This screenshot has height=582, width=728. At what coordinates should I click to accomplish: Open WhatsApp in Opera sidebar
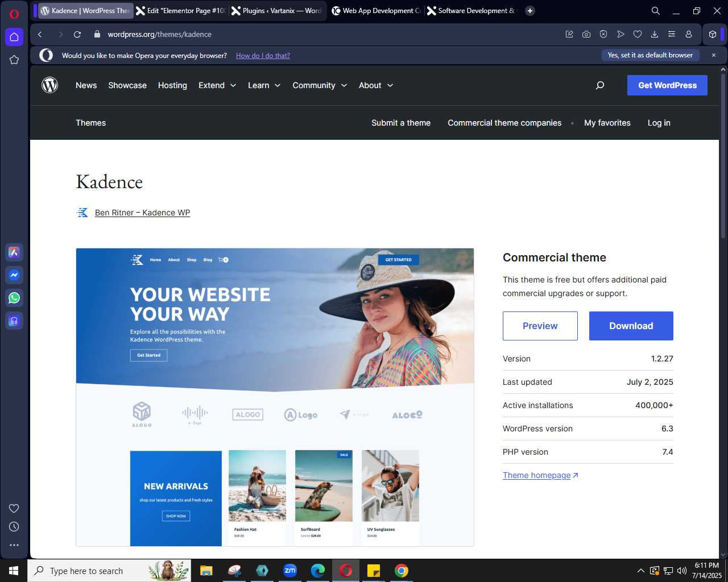click(14, 298)
